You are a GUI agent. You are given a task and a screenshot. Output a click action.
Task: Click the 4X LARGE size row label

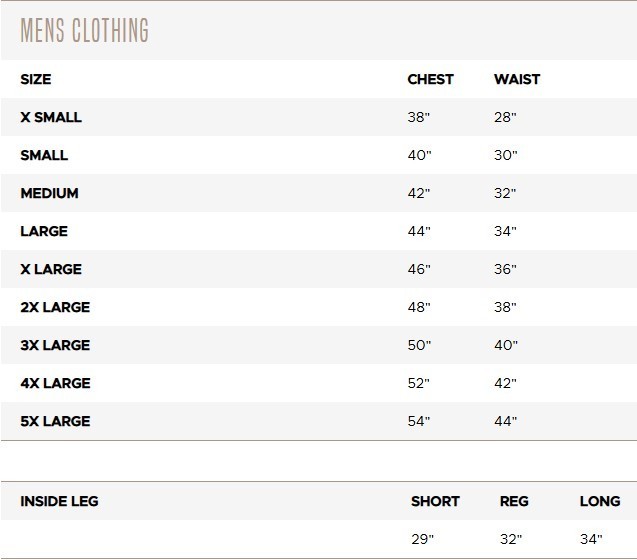(55, 383)
